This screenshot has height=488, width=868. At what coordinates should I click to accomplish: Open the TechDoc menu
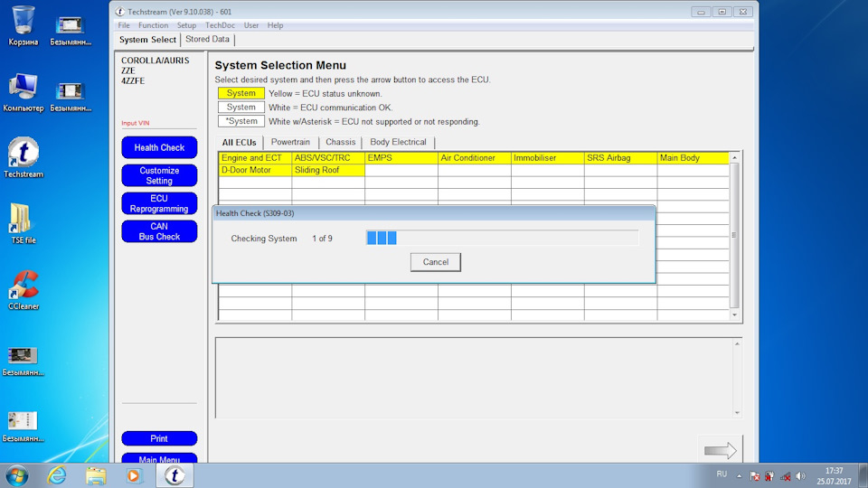click(220, 25)
